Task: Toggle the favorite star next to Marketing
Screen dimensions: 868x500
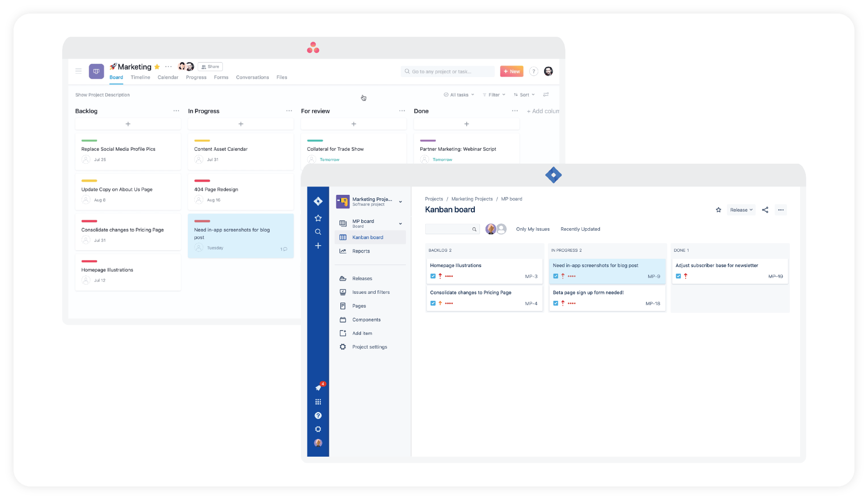Action: (x=157, y=67)
